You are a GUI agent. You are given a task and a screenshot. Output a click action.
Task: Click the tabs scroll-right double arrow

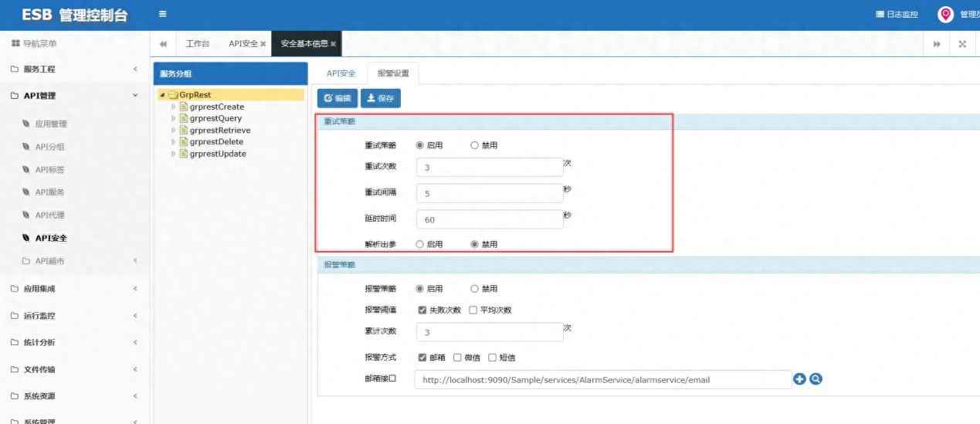(x=937, y=44)
